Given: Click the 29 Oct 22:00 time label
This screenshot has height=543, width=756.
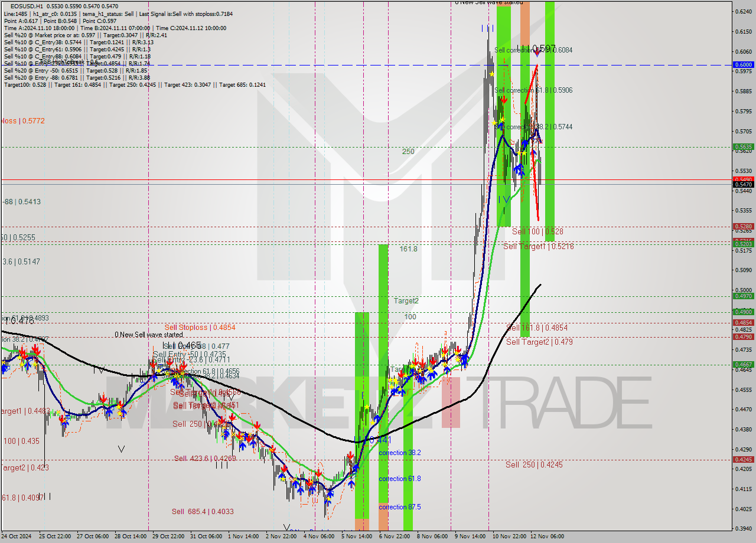Looking at the screenshot, I should coord(168,537).
